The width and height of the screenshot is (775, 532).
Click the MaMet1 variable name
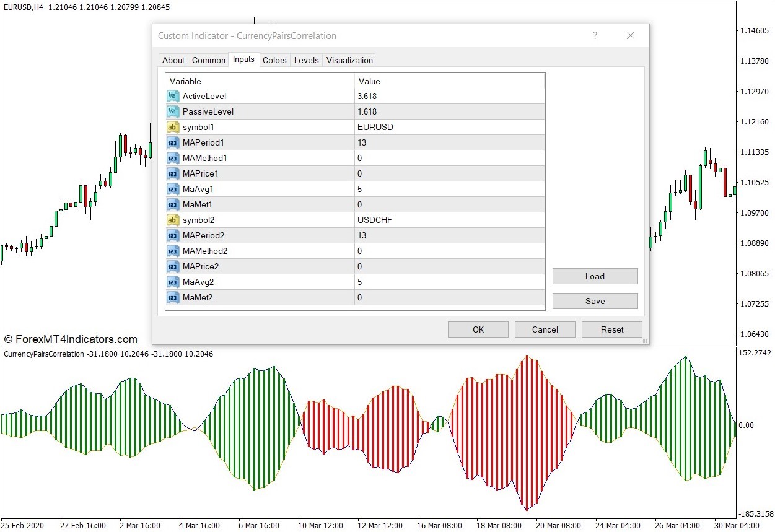[198, 204]
